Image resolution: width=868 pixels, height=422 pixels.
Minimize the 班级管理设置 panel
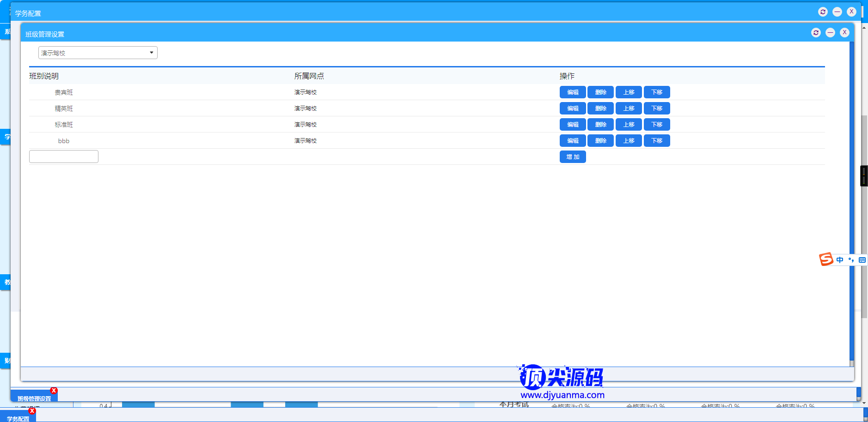click(830, 32)
